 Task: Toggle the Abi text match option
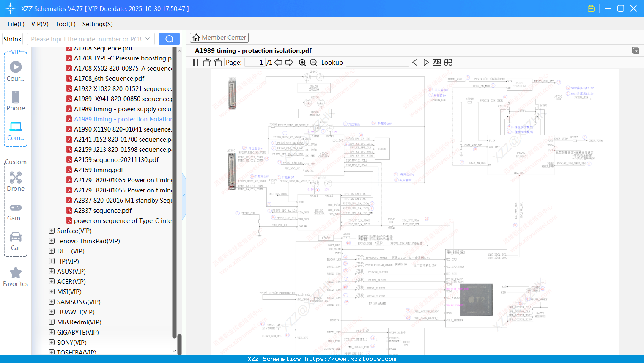tap(437, 63)
